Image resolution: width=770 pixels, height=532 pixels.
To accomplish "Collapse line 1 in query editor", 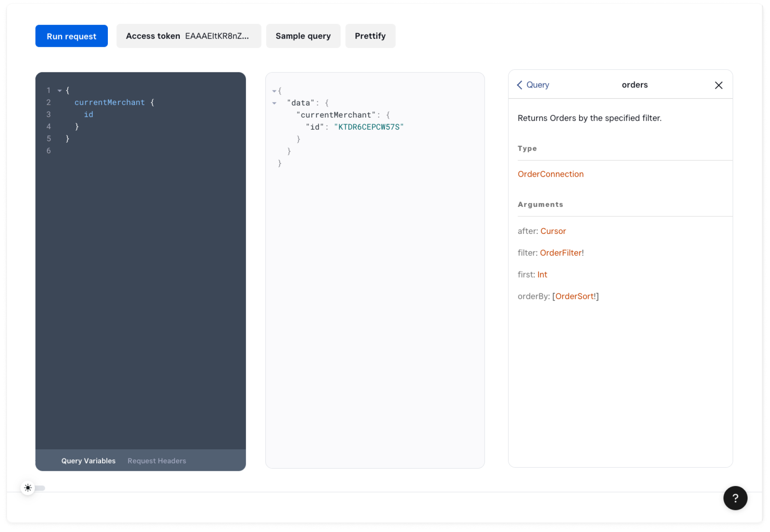I will [60, 90].
